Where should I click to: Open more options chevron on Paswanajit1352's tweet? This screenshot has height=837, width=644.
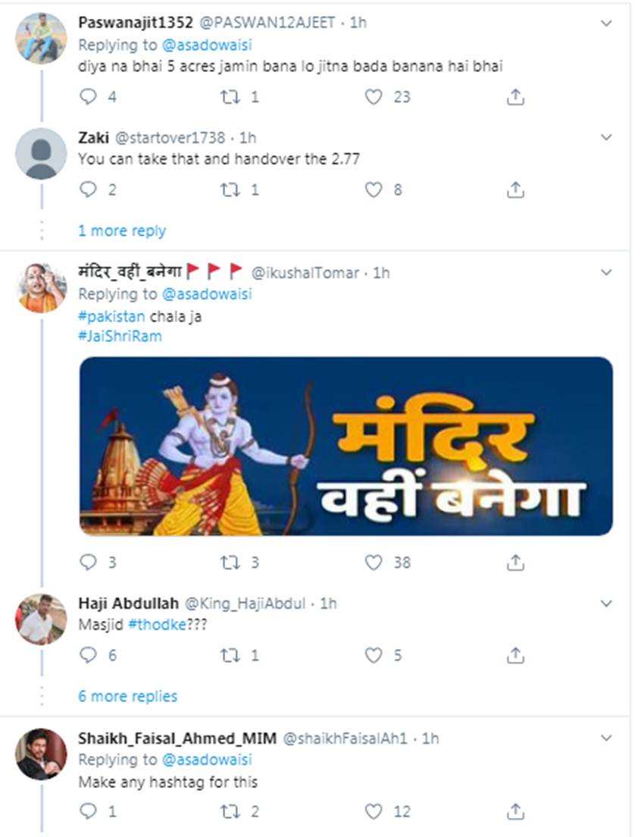click(606, 24)
